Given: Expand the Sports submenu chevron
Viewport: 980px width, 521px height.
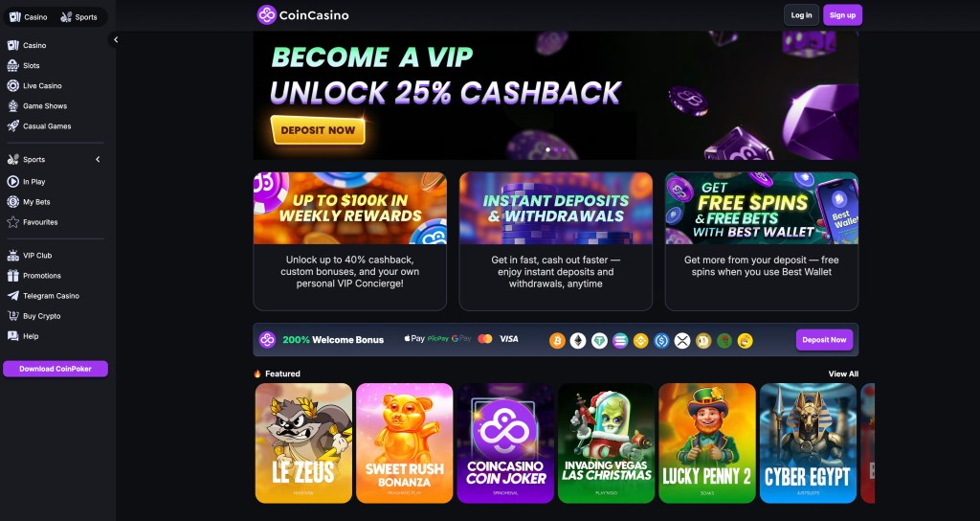Looking at the screenshot, I should 98,160.
